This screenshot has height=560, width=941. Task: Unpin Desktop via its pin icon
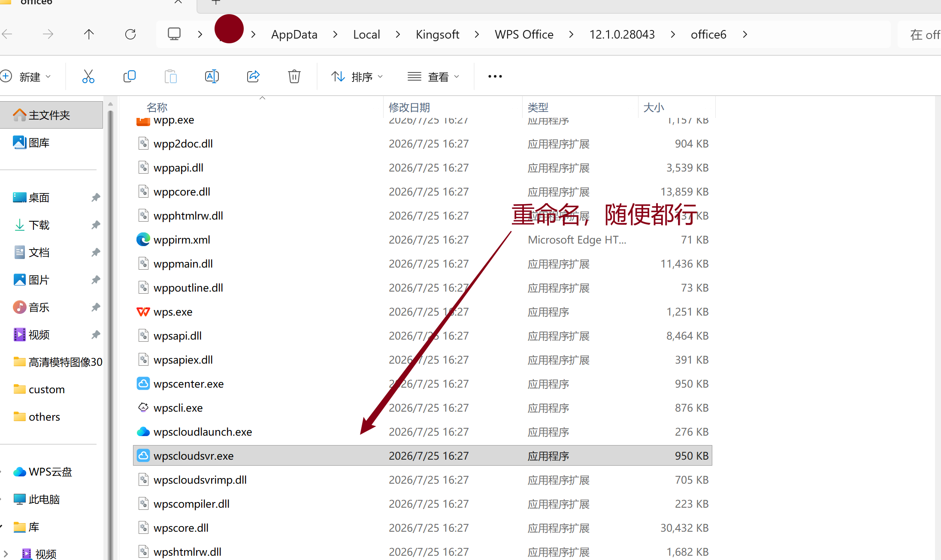coord(96,198)
